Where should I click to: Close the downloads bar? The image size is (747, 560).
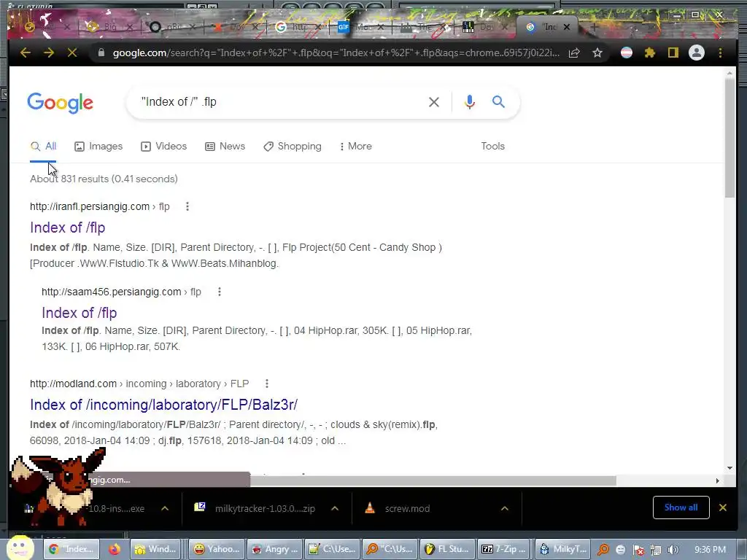pos(723,507)
